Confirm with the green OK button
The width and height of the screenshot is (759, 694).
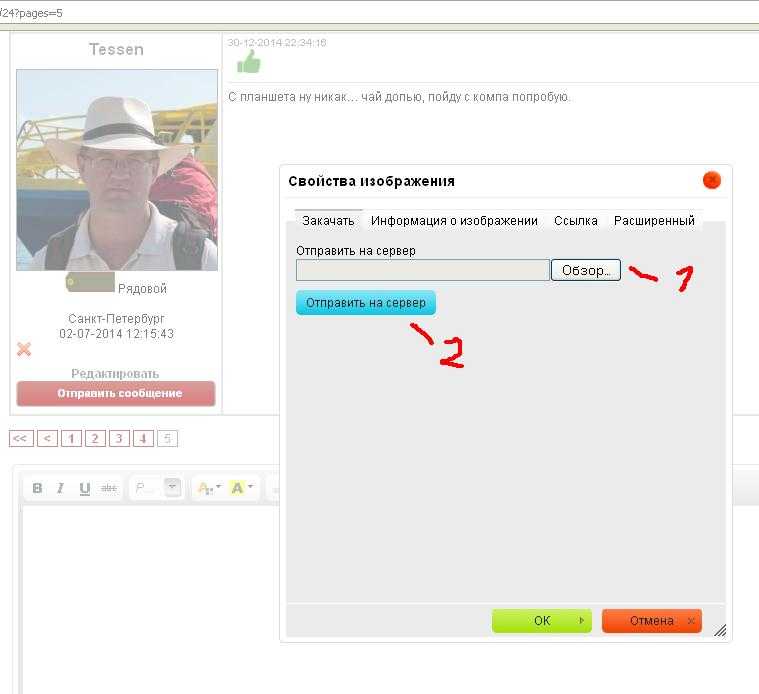[x=542, y=620]
